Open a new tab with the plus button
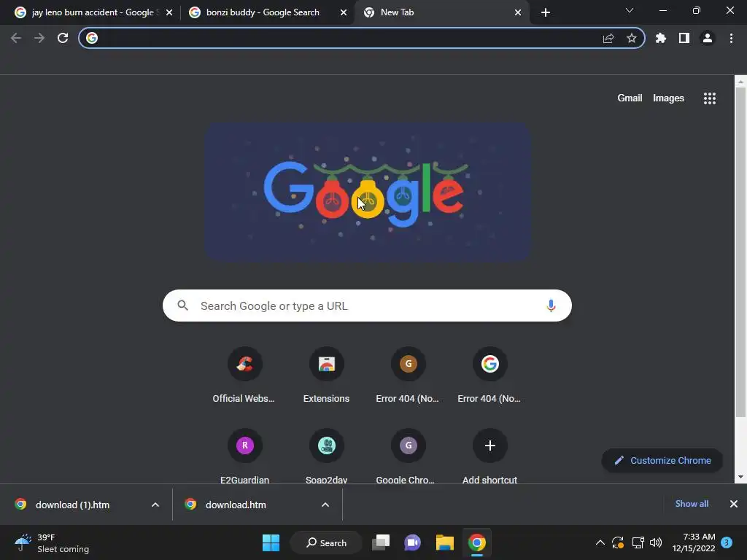 [546, 13]
